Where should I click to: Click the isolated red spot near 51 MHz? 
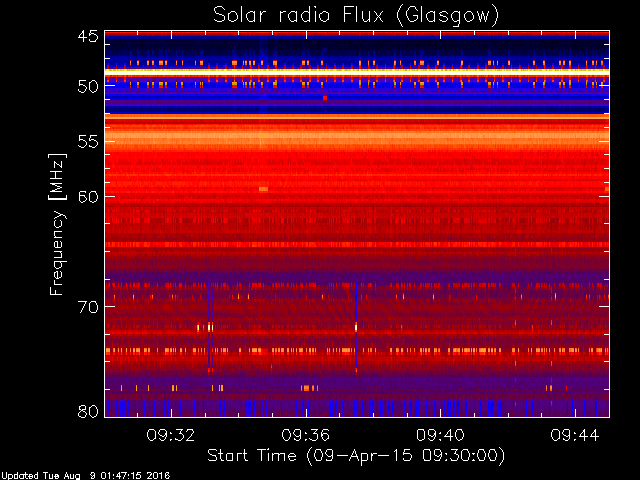(325, 98)
